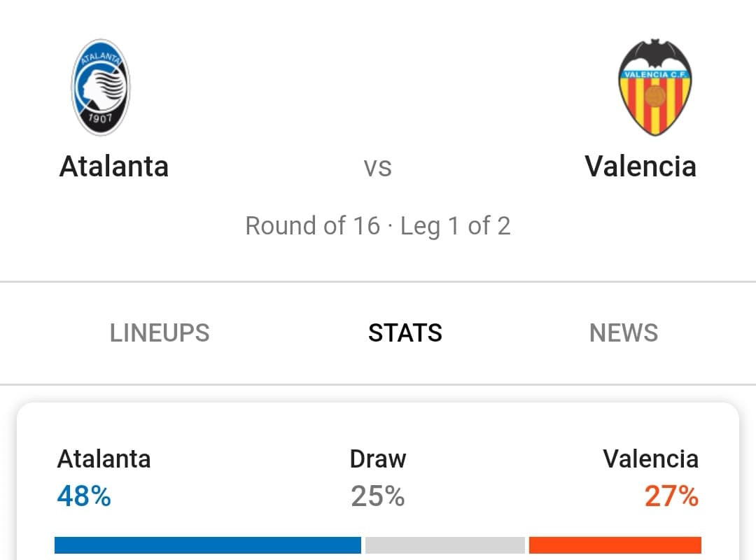This screenshot has height=560, width=756.
Task: Open the Atalanta club crest
Action: [101, 87]
